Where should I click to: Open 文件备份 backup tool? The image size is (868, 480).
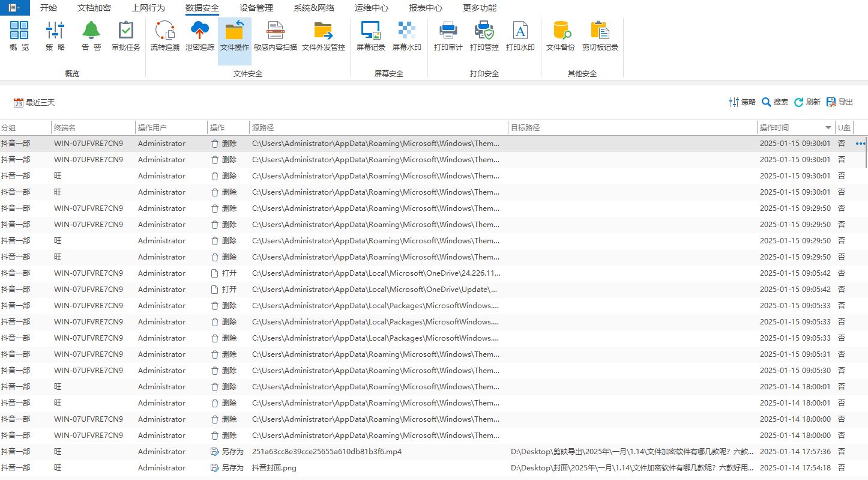pos(560,35)
